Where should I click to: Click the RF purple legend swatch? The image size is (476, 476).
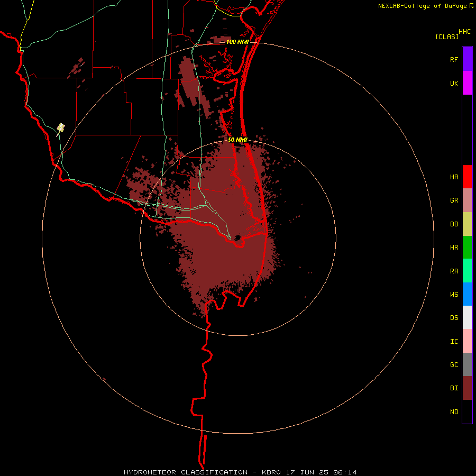tap(467, 59)
